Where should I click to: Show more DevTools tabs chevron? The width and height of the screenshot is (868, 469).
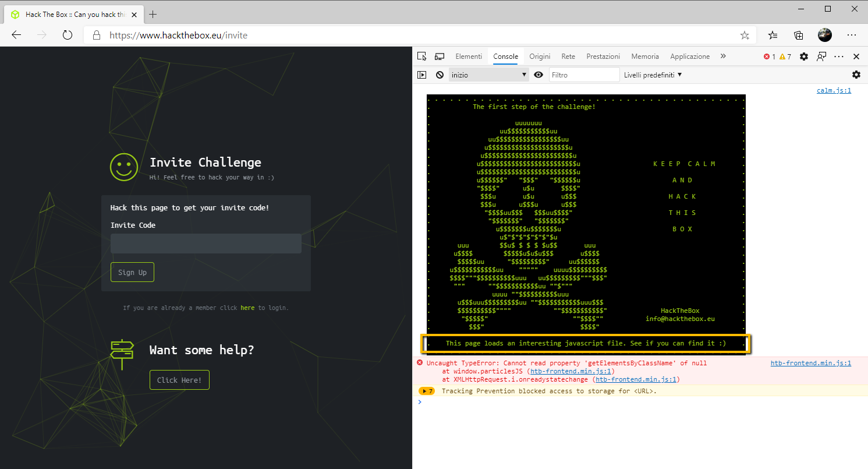click(723, 57)
